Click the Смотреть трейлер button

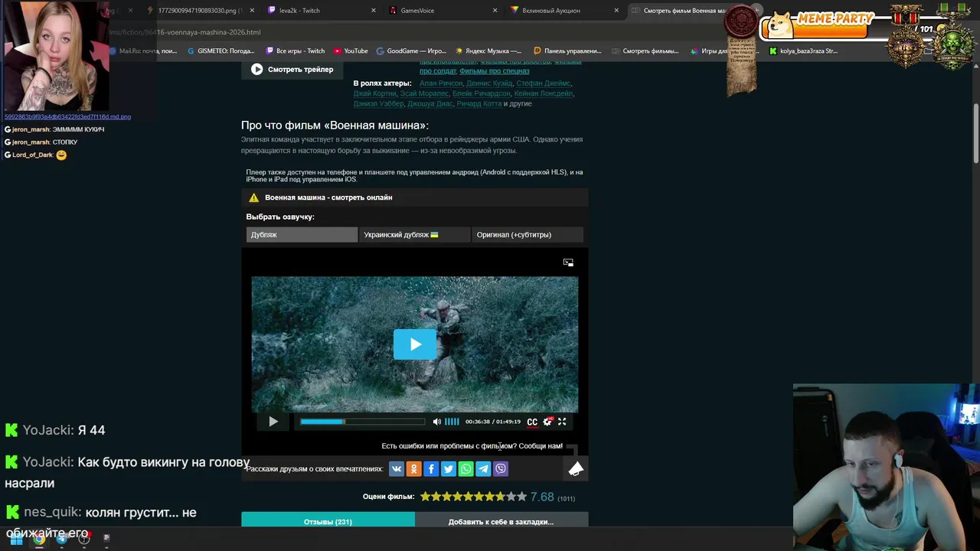coord(292,70)
